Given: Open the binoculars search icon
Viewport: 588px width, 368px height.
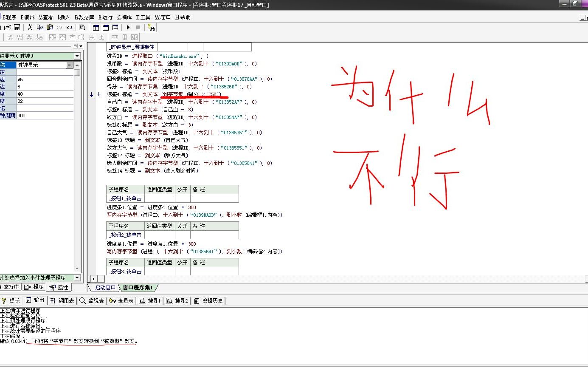Looking at the screenshot, I should 151,27.
